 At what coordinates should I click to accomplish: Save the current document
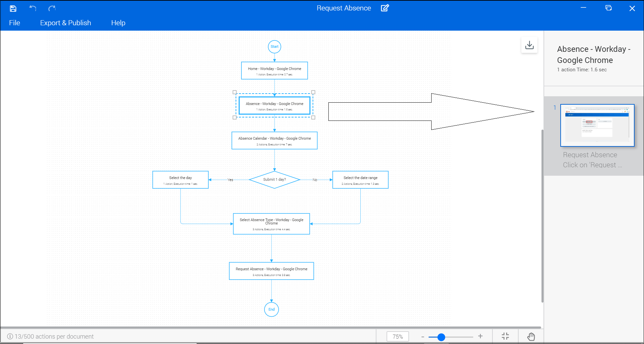[x=13, y=8]
